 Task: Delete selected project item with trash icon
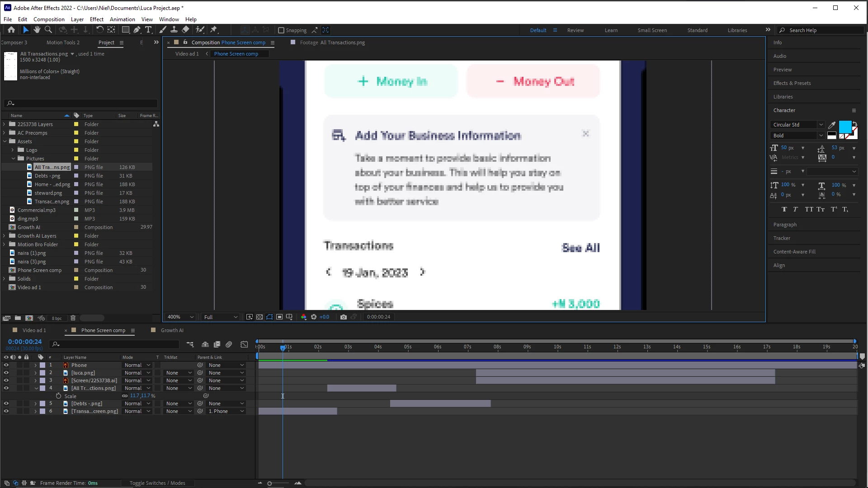click(73, 318)
